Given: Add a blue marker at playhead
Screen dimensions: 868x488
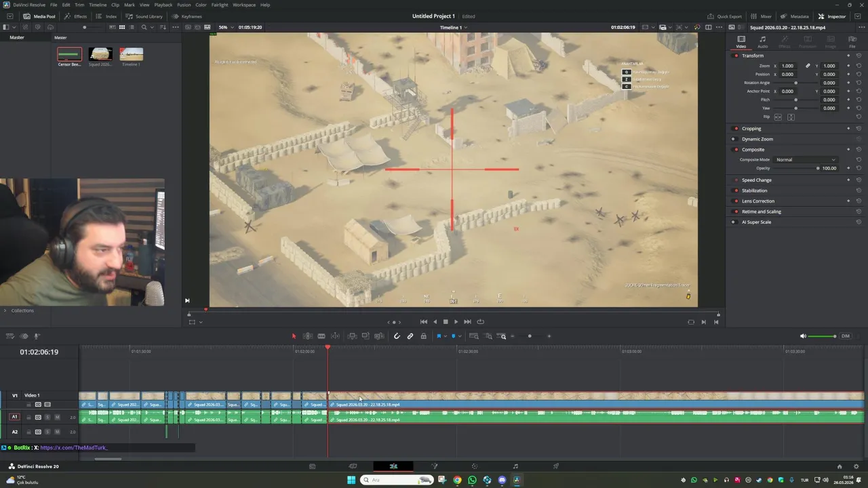Looking at the screenshot, I should coord(454,336).
